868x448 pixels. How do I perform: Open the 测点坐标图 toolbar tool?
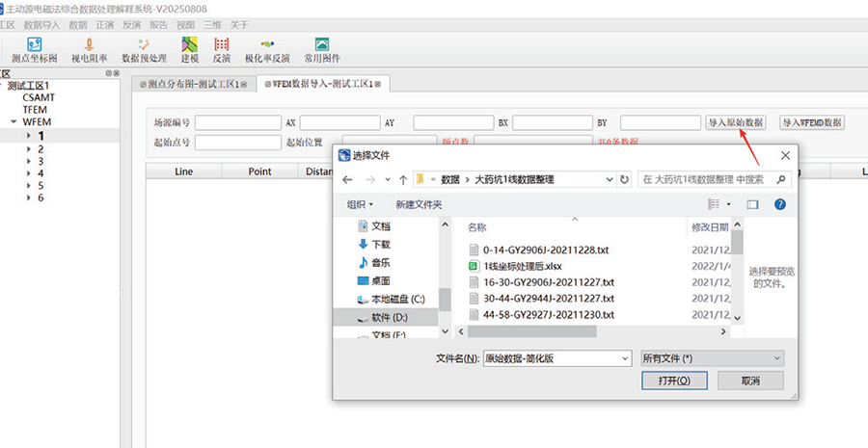tap(34, 49)
